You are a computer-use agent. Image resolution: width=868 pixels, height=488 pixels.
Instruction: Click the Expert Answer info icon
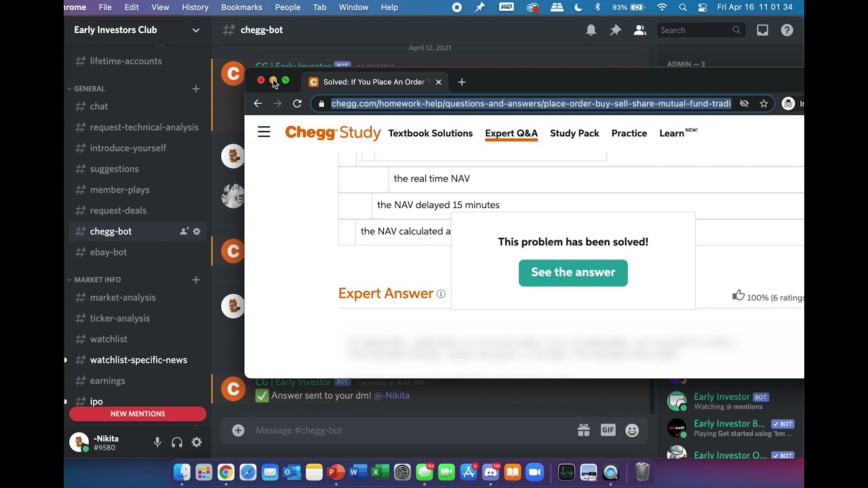[x=441, y=293]
